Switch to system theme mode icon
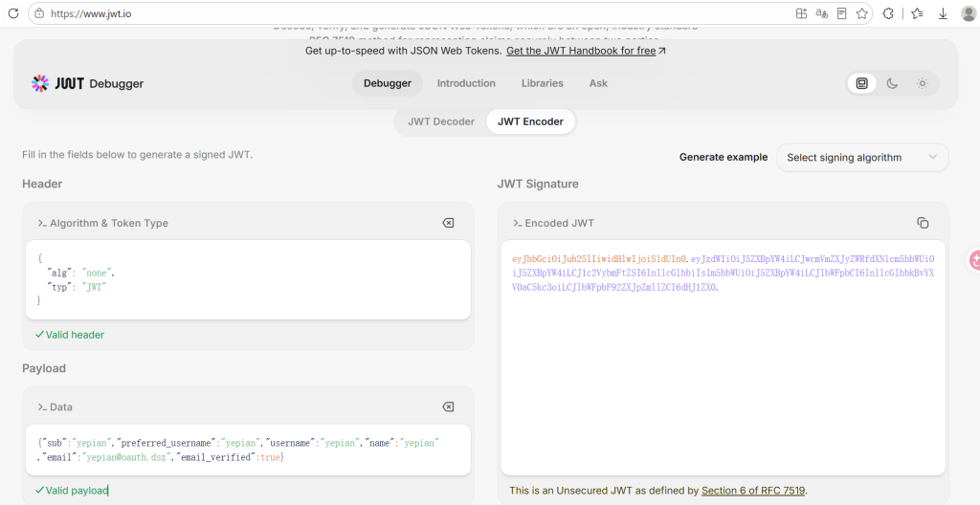Screen dimensions: 980x505 coord(862,83)
